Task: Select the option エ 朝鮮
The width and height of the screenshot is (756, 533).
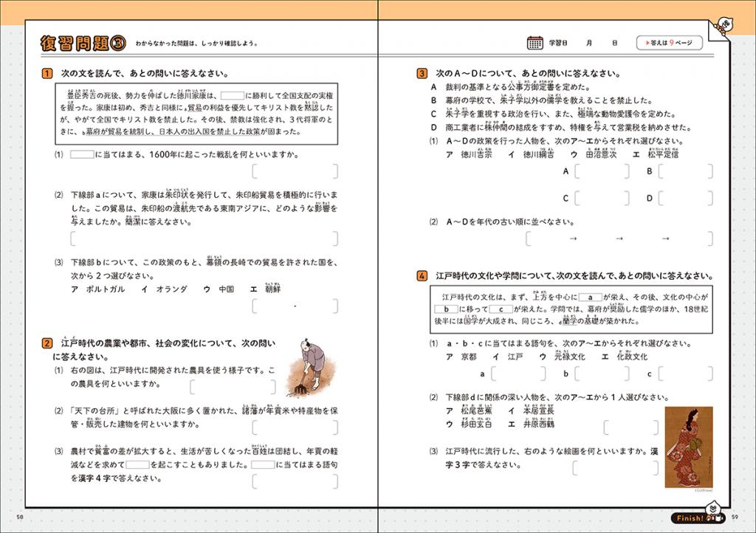Action: (x=265, y=288)
